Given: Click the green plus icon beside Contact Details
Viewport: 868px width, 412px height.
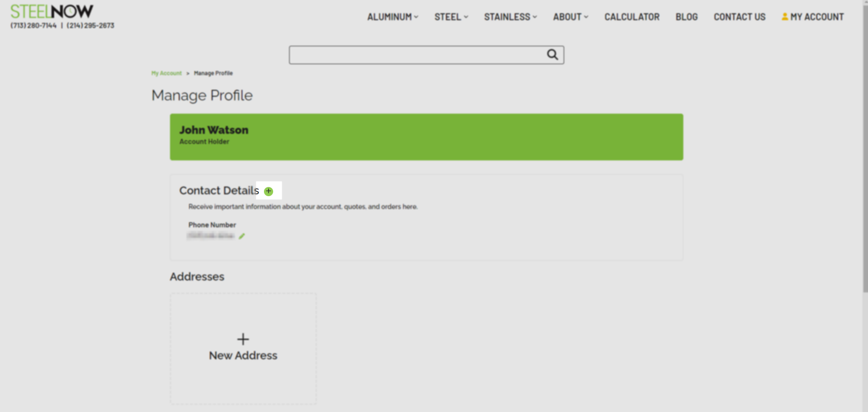Looking at the screenshot, I should tap(269, 191).
